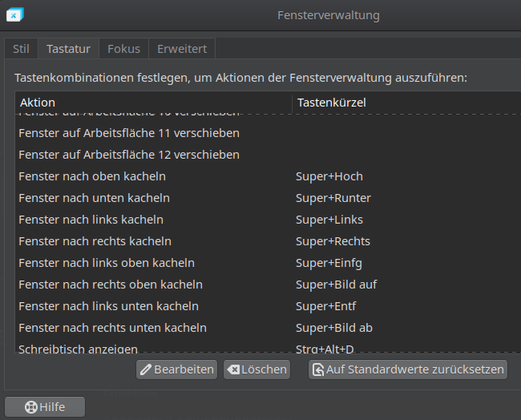Click the pencil icon on Bearbeiten button
The image size is (521, 420).
tap(146, 370)
